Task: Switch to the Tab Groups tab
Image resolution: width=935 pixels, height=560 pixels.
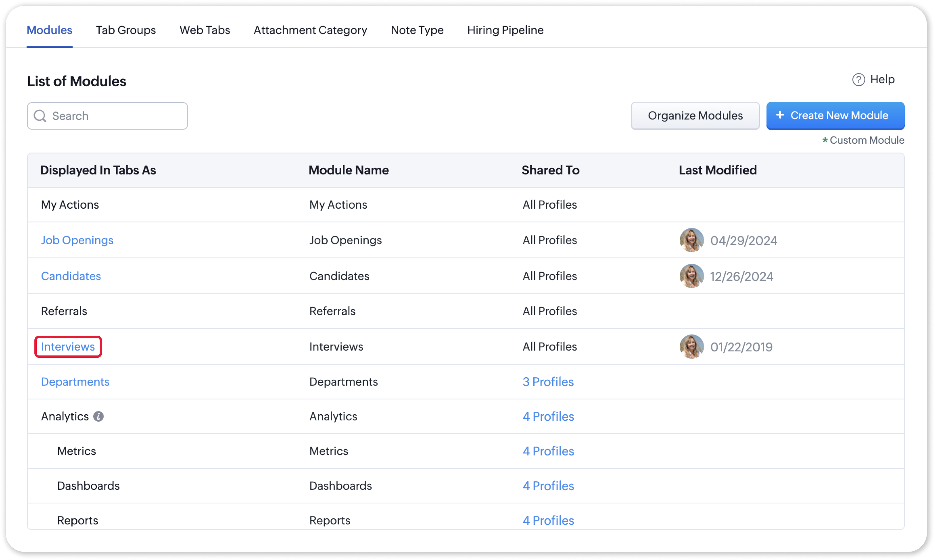Action: coord(126,30)
